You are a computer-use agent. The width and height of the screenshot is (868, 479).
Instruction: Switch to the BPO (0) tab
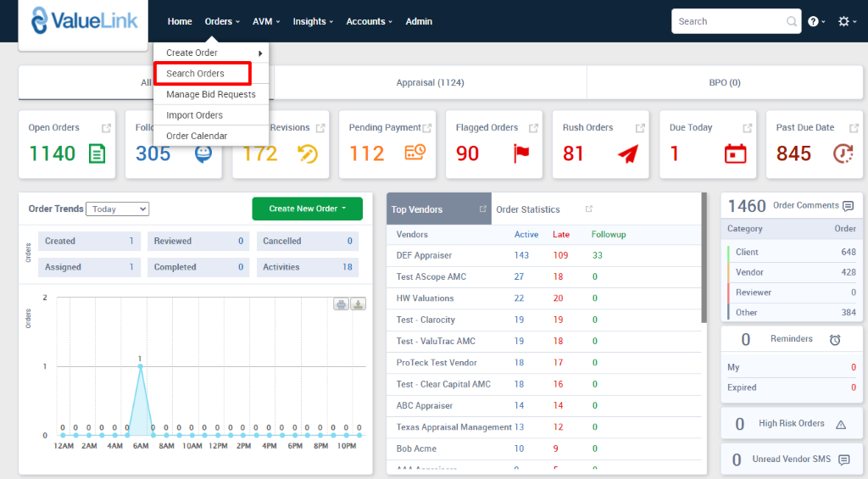tap(725, 82)
